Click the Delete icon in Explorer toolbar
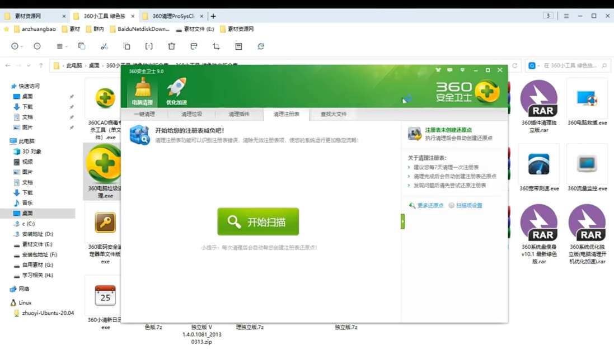 click(x=171, y=46)
